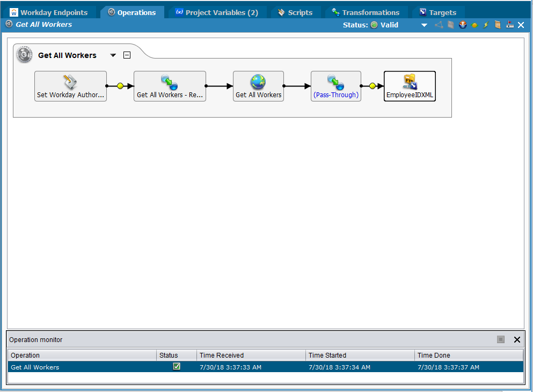This screenshot has height=392, width=533.
Task: Click the green checkmark status box
Action: (177, 367)
